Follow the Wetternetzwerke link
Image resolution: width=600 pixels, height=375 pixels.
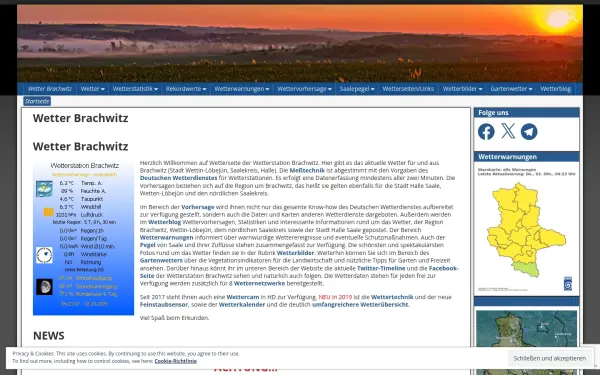pos(259,284)
